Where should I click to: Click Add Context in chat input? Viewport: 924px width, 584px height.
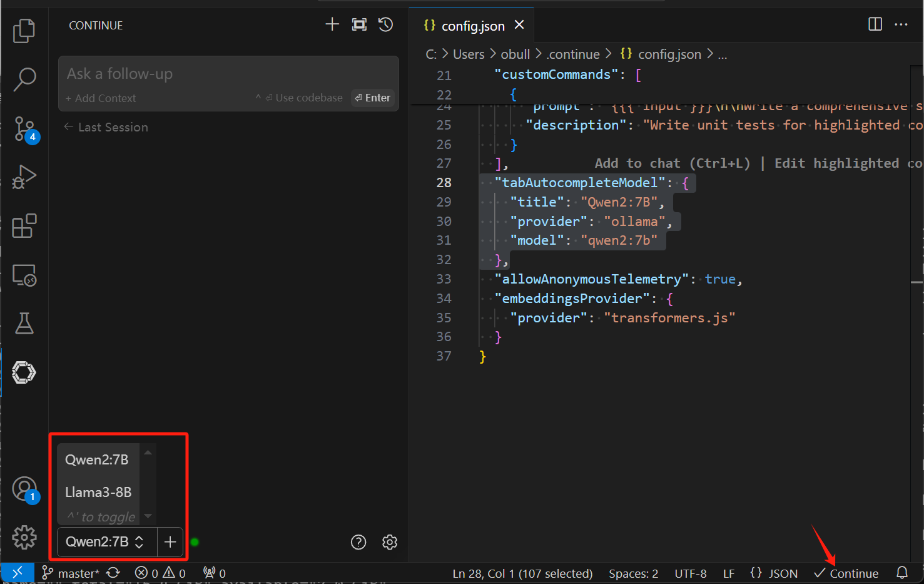point(101,98)
